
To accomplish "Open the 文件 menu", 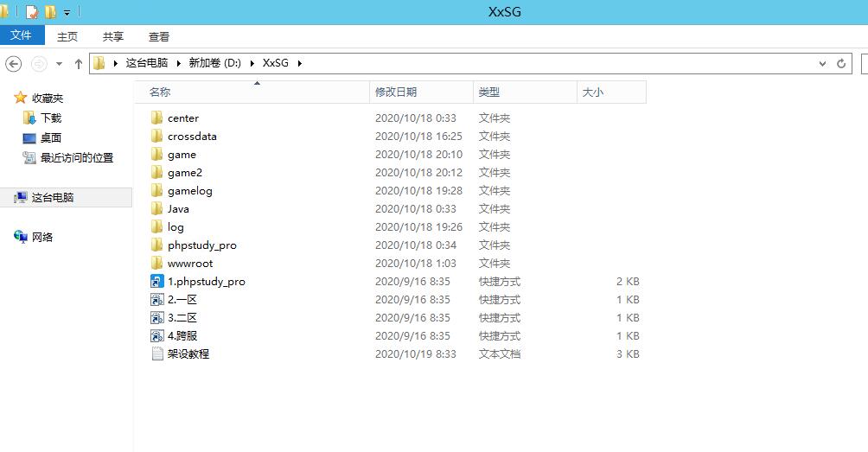I will (22, 35).
